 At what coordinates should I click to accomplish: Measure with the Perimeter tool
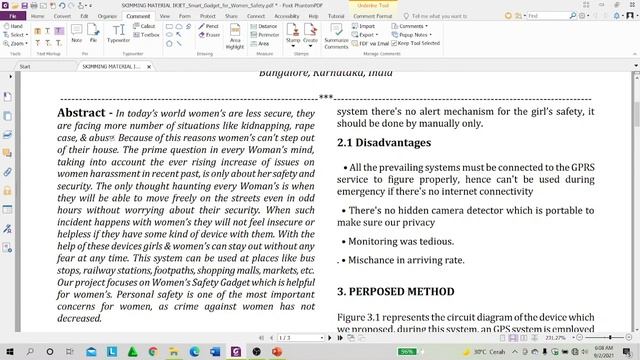(265, 35)
